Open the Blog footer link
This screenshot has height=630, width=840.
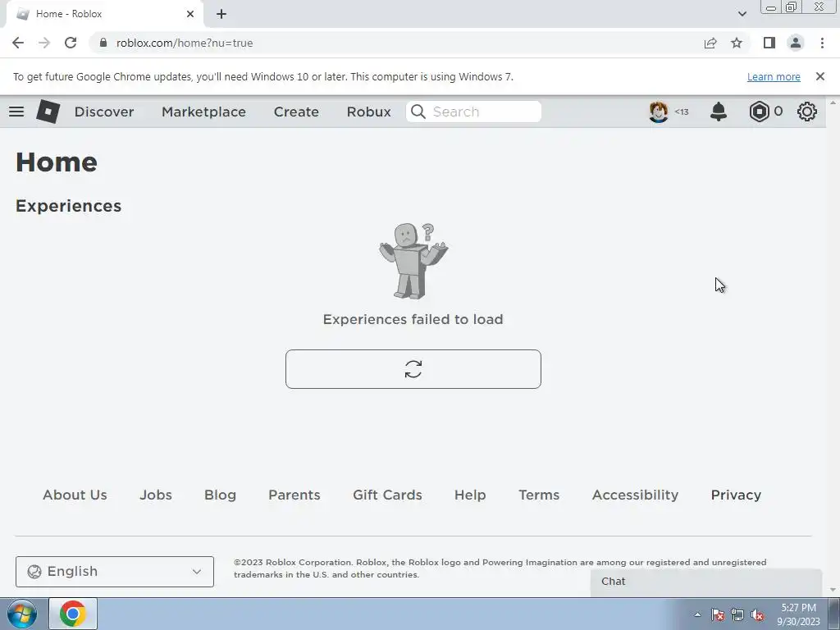click(220, 495)
